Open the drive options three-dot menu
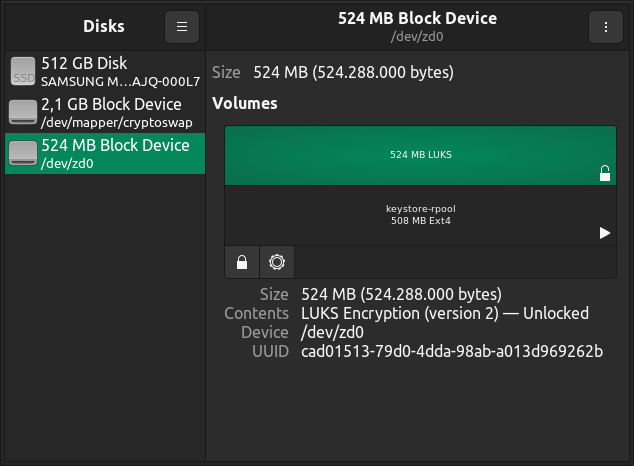 [x=605, y=27]
